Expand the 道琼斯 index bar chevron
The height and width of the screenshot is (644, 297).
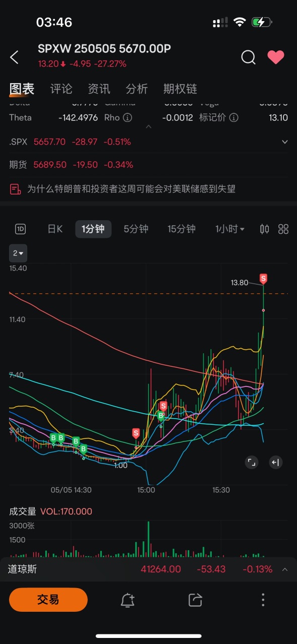click(x=285, y=569)
